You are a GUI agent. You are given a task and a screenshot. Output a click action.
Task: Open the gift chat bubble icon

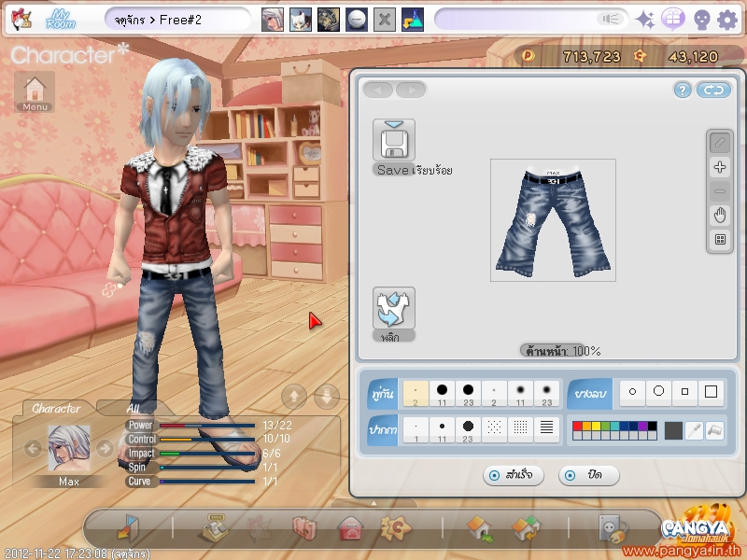(x=672, y=20)
